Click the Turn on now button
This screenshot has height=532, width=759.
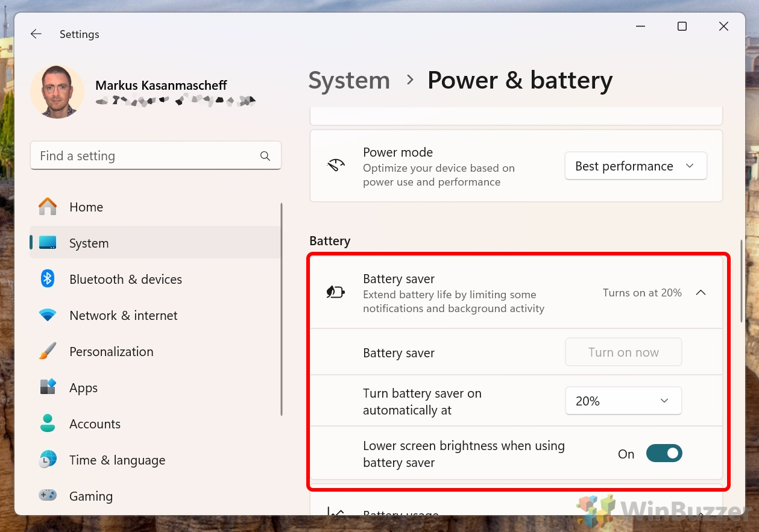tap(623, 352)
